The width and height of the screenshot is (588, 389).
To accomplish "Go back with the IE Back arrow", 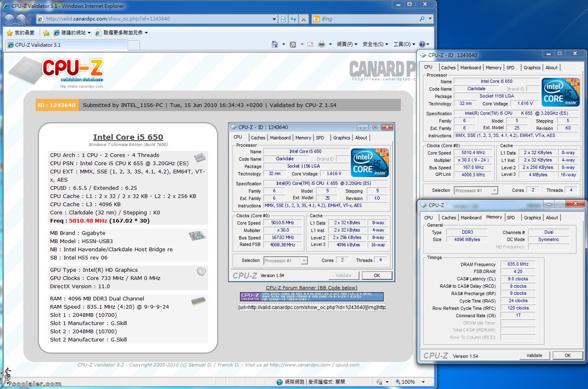I will click(x=9, y=19).
